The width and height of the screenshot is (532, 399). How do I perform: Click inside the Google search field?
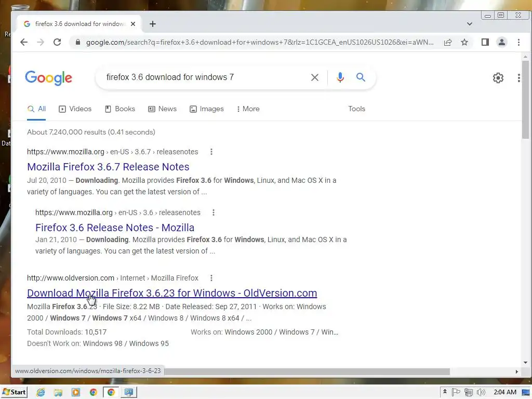point(204,77)
